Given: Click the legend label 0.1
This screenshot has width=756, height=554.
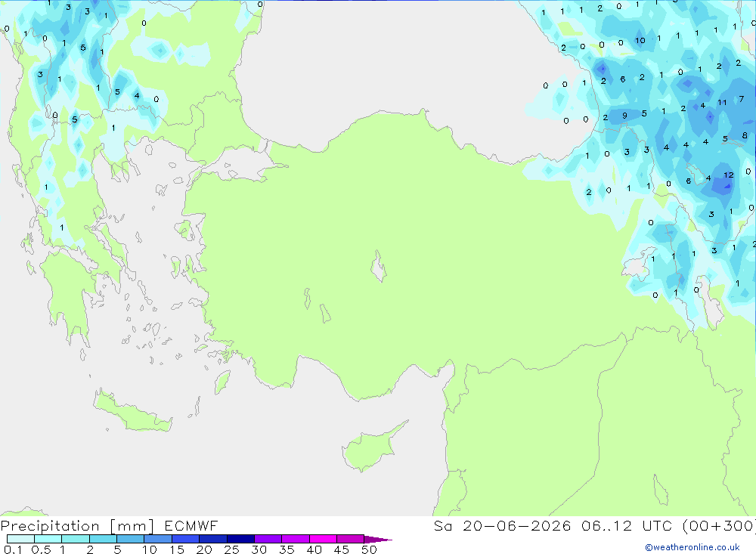Looking at the screenshot, I should (x=13, y=549).
